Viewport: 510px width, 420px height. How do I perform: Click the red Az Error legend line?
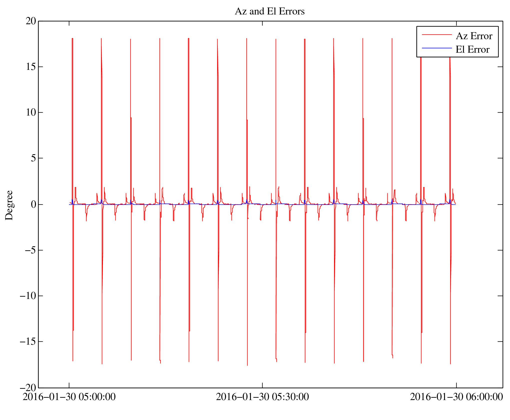coord(437,35)
